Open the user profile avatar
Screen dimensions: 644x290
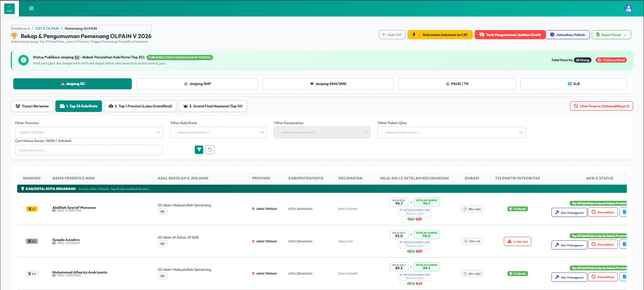pyautogui.click(x=629, y=8)
